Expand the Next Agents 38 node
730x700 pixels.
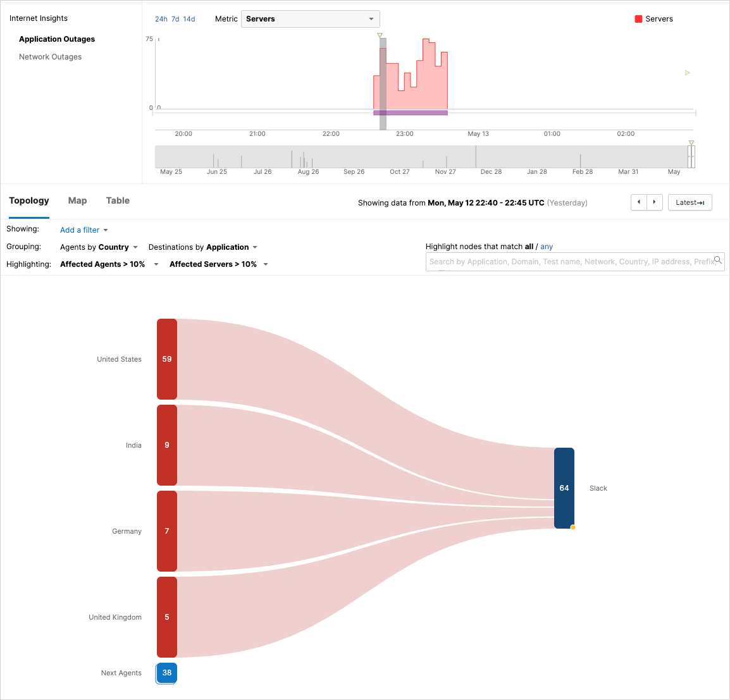click(x=167, y=673)
